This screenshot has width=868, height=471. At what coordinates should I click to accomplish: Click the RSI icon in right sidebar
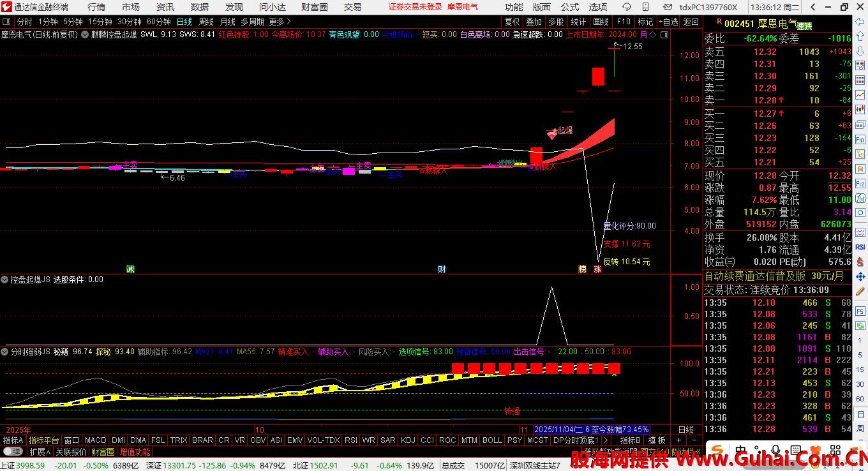pyautogui.click(x=860, y=247)
